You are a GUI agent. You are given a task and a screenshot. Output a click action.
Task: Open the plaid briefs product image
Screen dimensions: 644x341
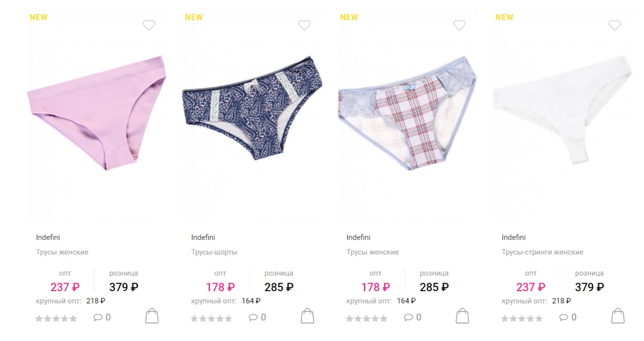point(407,113)
